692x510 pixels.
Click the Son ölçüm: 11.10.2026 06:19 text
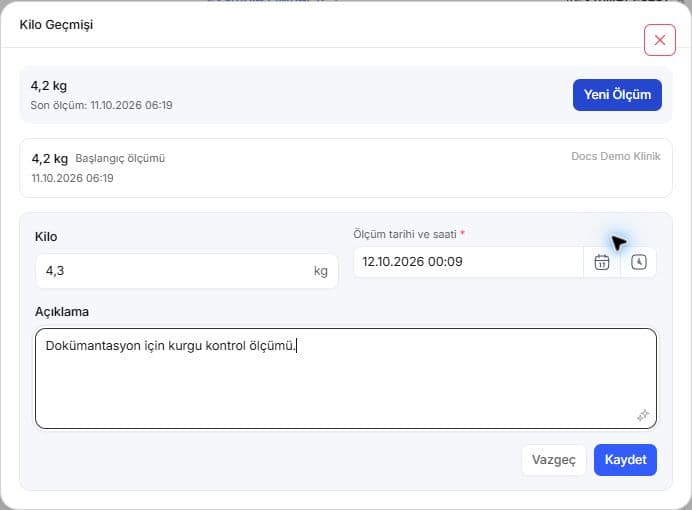(x=102, y=105)
